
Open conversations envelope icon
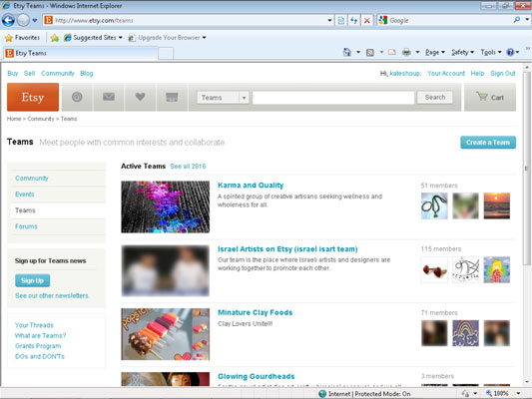[109, 97]
